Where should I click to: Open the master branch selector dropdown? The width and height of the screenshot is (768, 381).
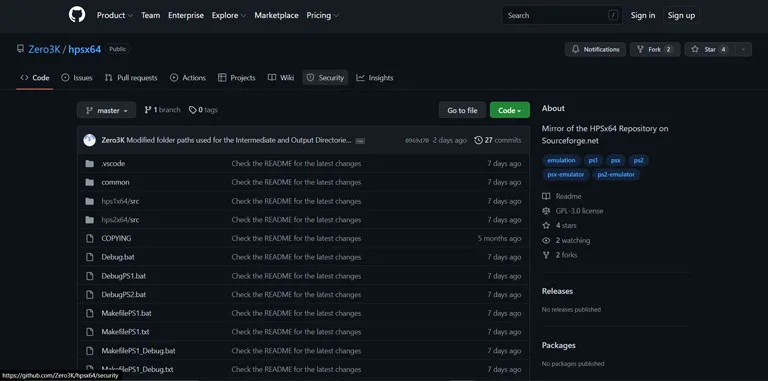point(106,110)
